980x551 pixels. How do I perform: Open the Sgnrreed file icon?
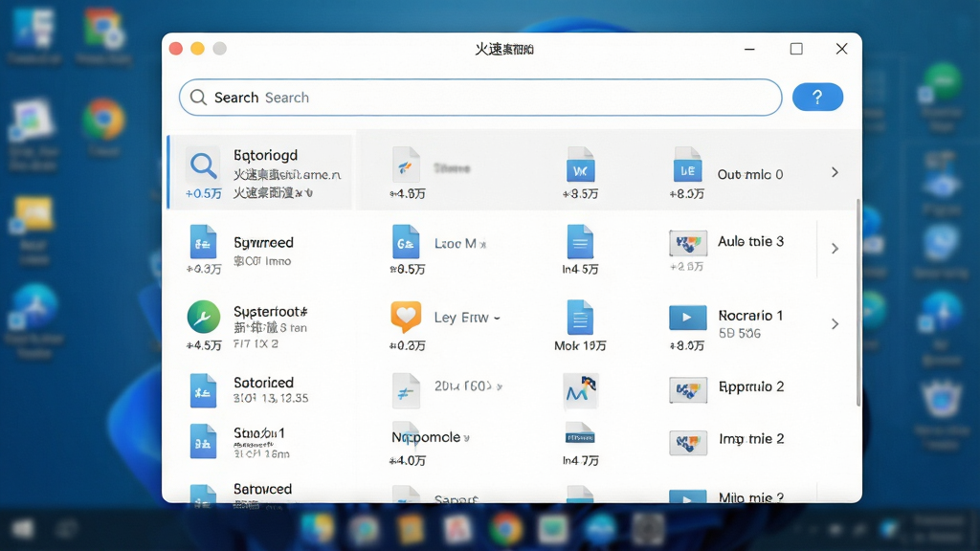point(203,242)
